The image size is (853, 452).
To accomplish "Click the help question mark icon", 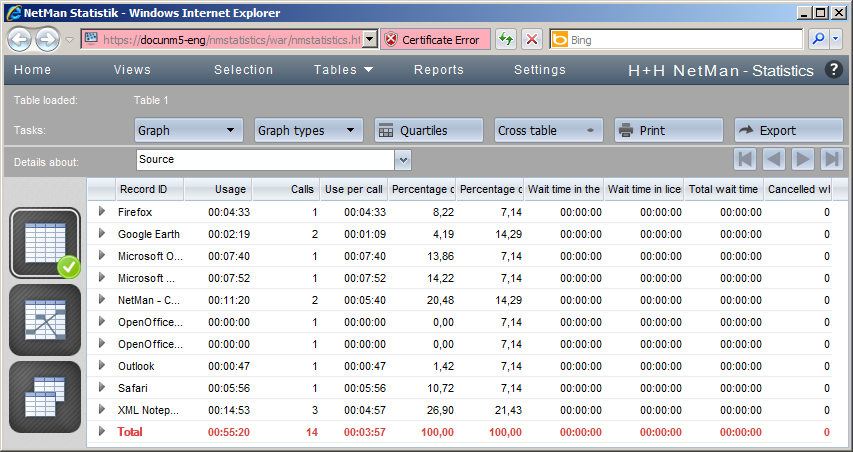I will pyautogui.click(x=833, y=70).
